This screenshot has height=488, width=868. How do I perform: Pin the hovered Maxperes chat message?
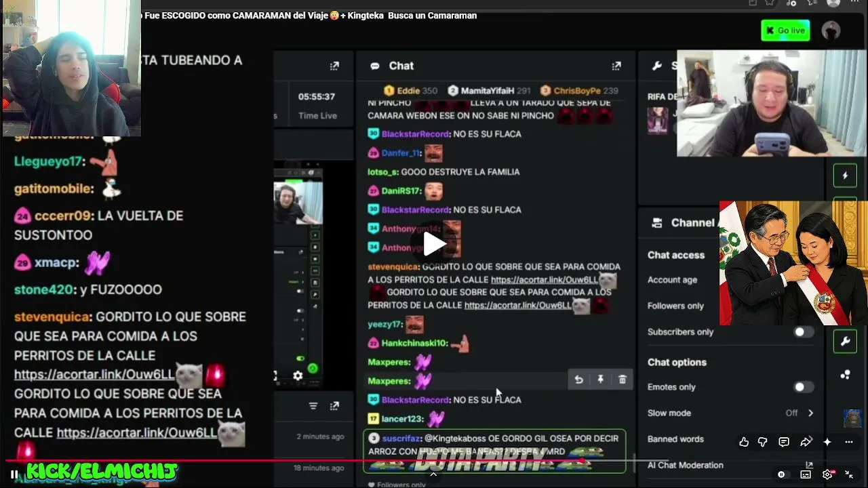pyautogui.click(x=600, y=380)
